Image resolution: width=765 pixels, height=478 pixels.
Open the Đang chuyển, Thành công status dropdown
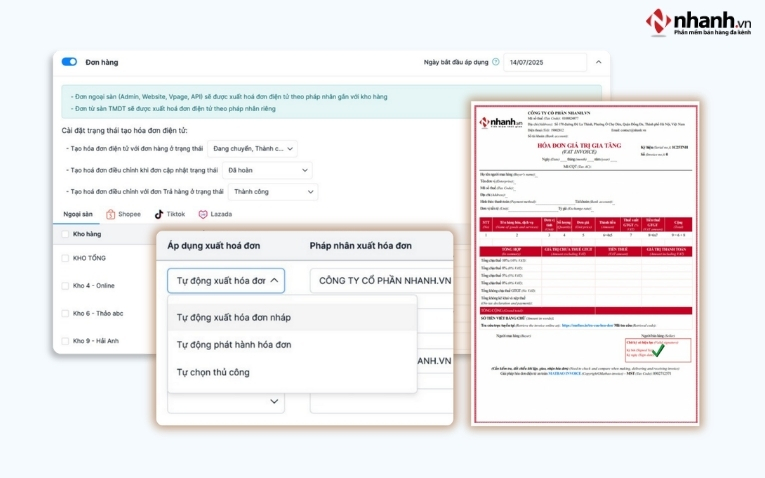tap(254, 149)
